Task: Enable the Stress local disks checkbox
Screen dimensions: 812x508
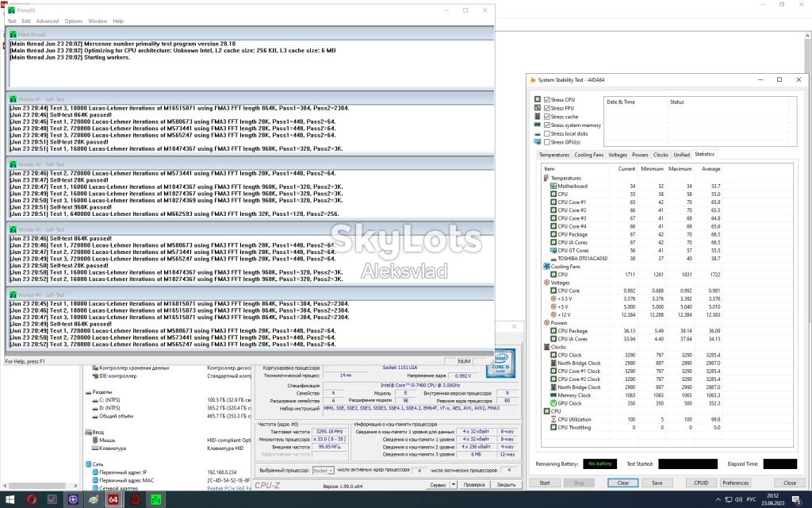Action: coord(547,133)
